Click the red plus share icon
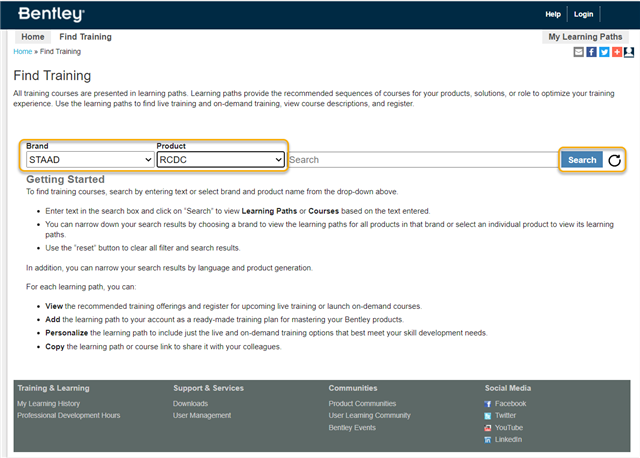640x458 pixels. [x=617, y=52]
